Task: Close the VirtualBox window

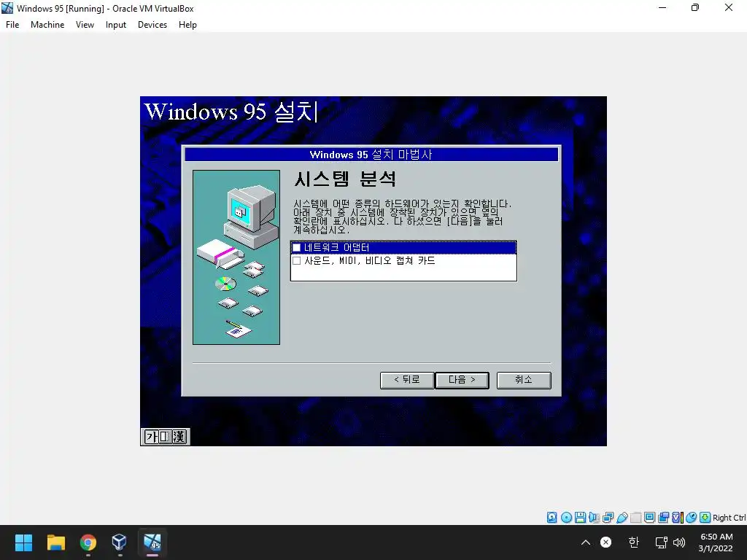Action: tap(729, 8)
